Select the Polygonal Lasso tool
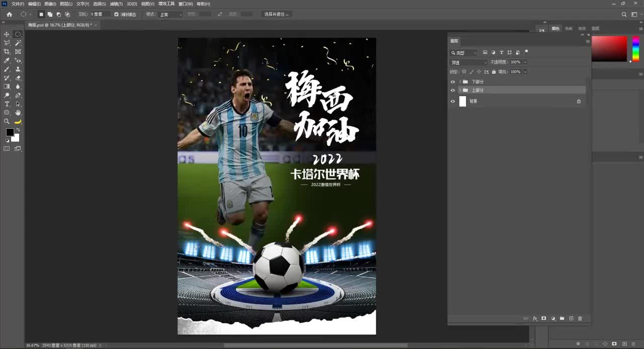 pos(7,43)
